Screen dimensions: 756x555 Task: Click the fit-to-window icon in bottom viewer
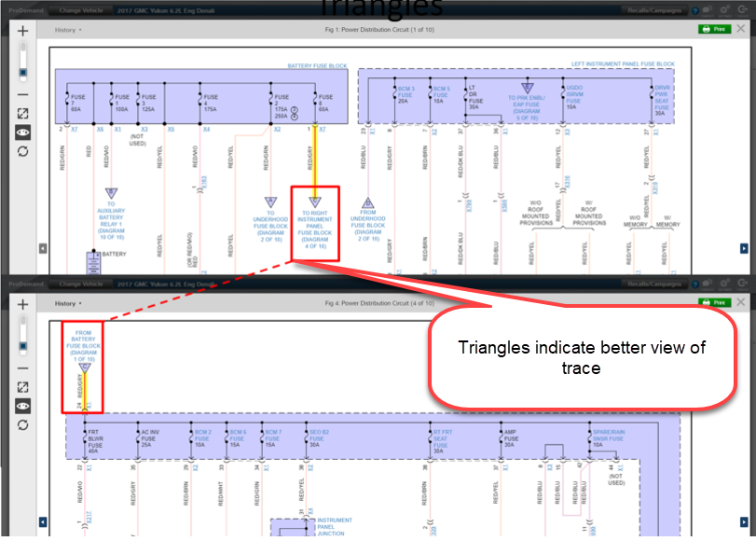click(x=22, y=387)
